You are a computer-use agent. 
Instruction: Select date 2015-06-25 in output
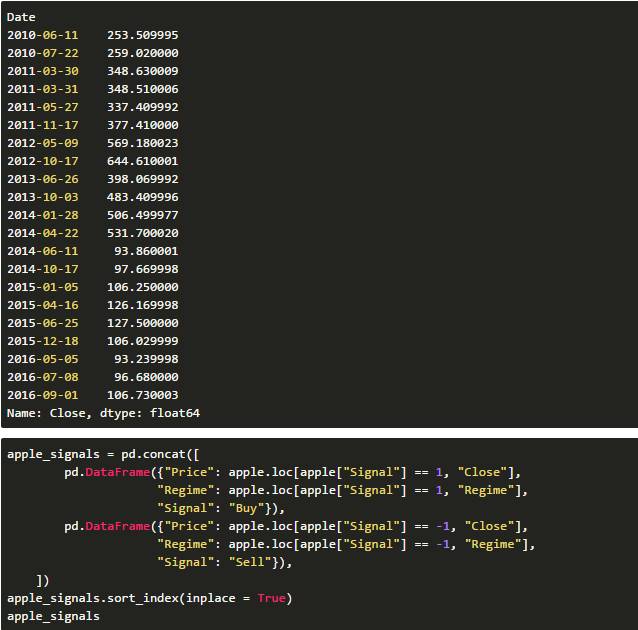coord(43,323)
